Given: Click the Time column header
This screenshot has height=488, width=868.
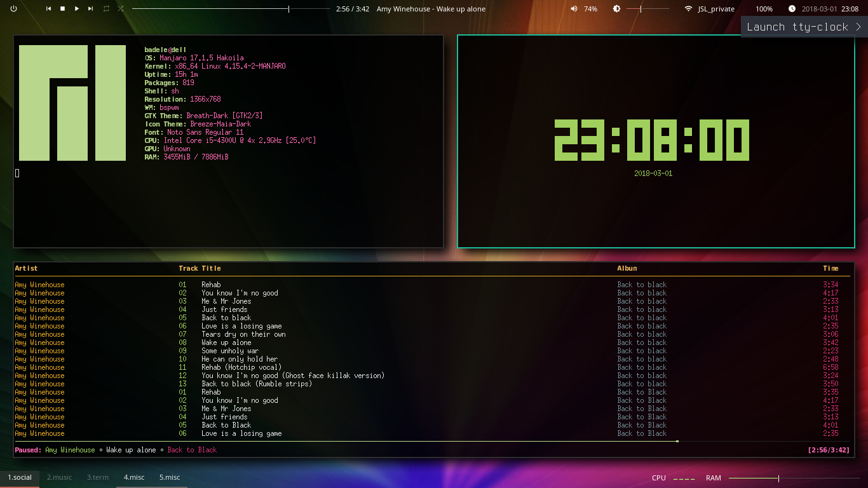Looking at the screenshot, I should click(x=831, y=268).
